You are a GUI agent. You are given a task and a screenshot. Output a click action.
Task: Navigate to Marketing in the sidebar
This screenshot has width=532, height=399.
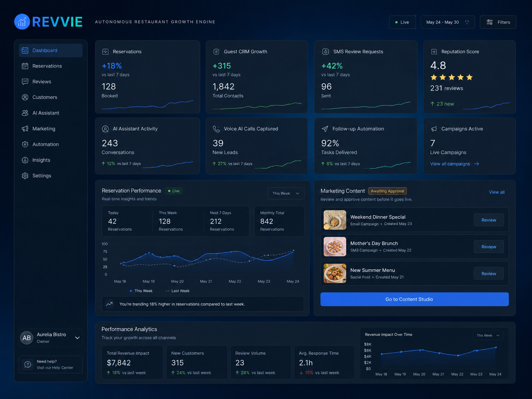point(51,129)
